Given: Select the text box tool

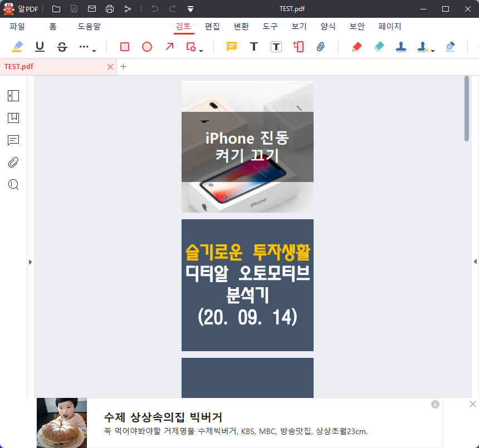Looking at the screenshot, I should 276,47.
